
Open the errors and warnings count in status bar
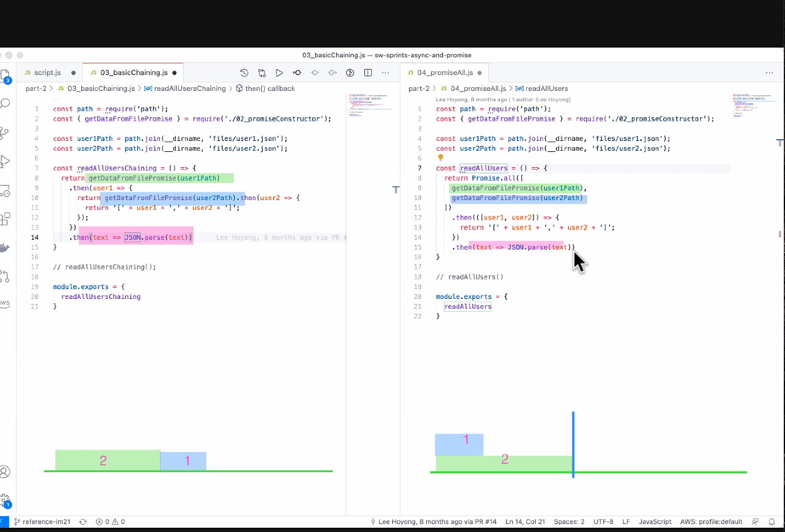(x=110, y=522)
